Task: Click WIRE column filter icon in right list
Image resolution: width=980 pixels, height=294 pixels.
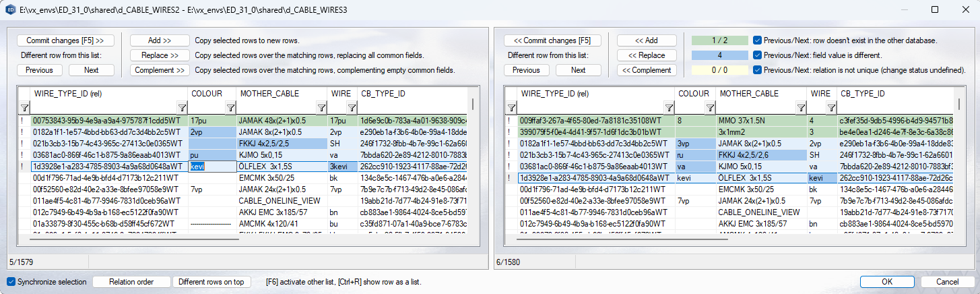Action: [831, 107]
